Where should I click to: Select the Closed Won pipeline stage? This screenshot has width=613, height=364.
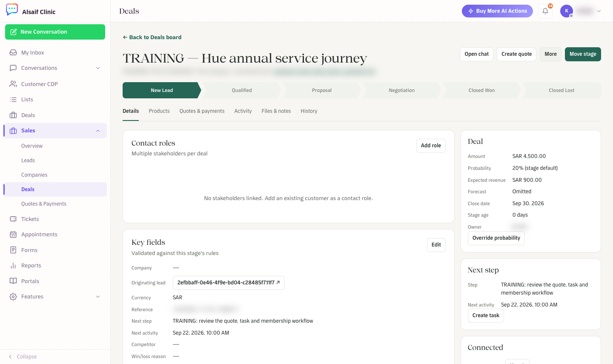point(482,90)
